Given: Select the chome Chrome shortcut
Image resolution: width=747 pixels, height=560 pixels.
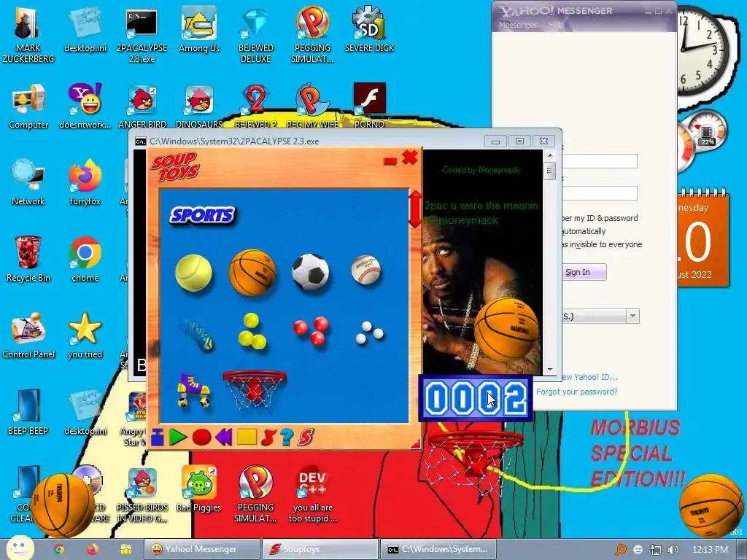Looking at the screenshot, I should coord(85,260).
